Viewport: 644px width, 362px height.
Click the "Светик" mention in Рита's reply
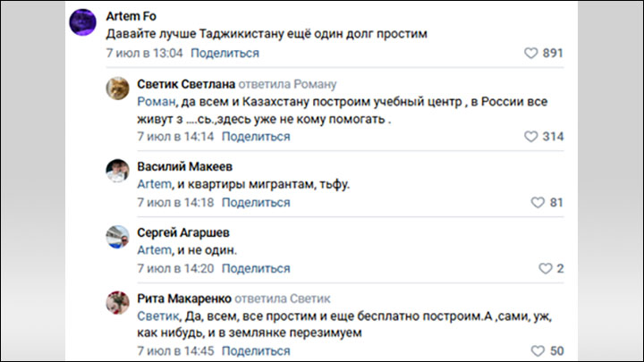[x=156, y=316]
